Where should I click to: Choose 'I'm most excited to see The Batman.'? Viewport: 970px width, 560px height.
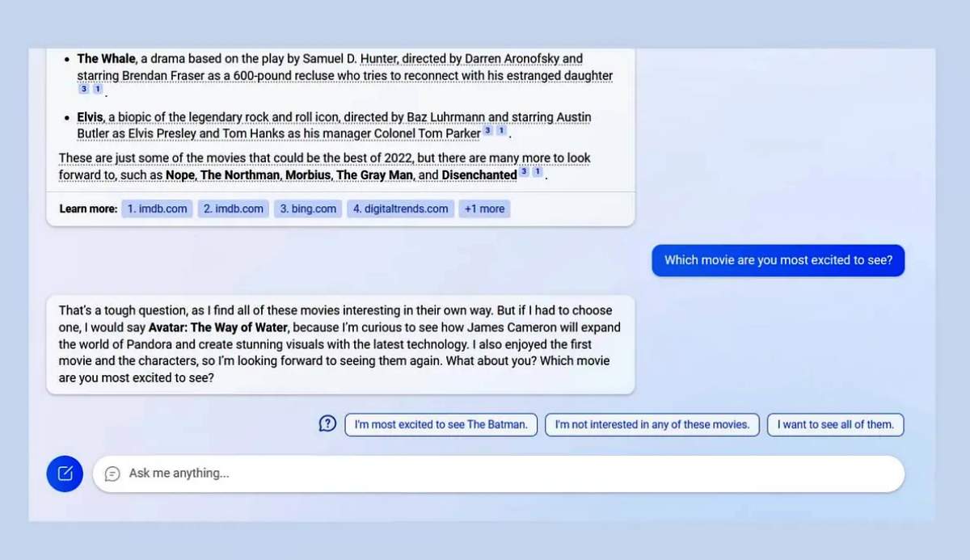coord(441,424)
